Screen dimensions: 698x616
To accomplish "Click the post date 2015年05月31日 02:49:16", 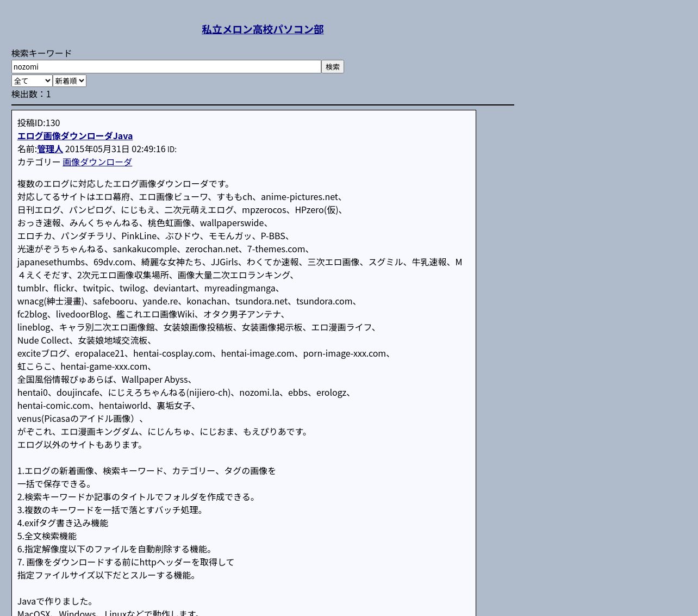I will (115, 149).
